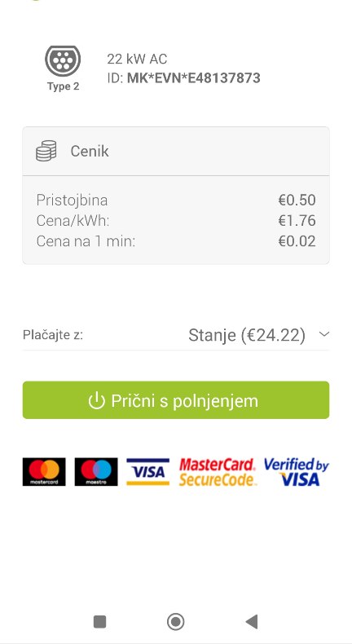This screenshot has height=644, width=352.
Task: Go to Android home circle button
Action: 176,621
